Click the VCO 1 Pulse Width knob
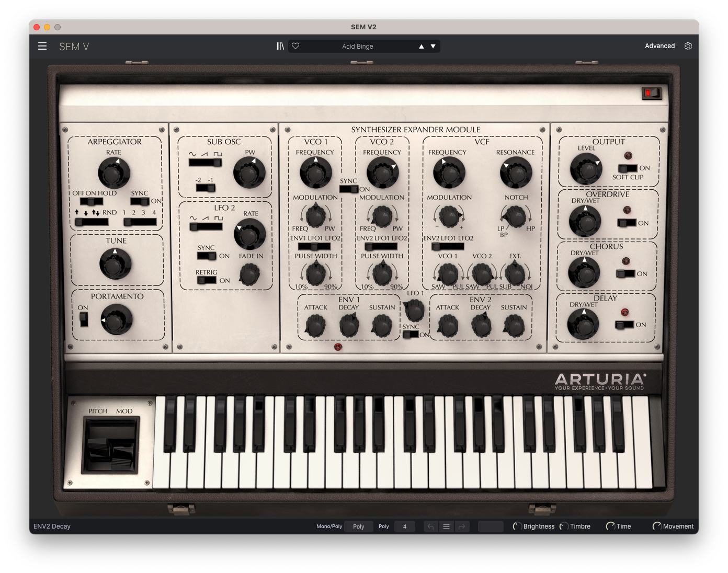This screenshot has height=573, width=728. pos(315,273)
